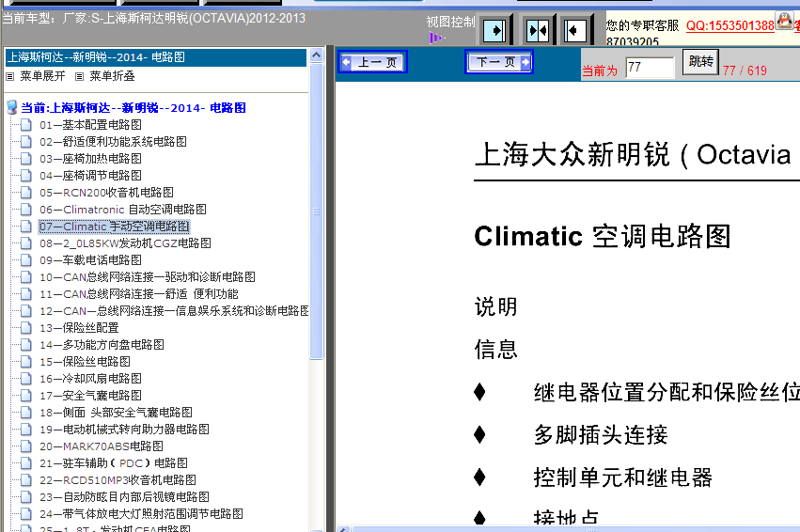
Task: Open 04—座椅调节电路图
Action: click(x=90, y=176)
